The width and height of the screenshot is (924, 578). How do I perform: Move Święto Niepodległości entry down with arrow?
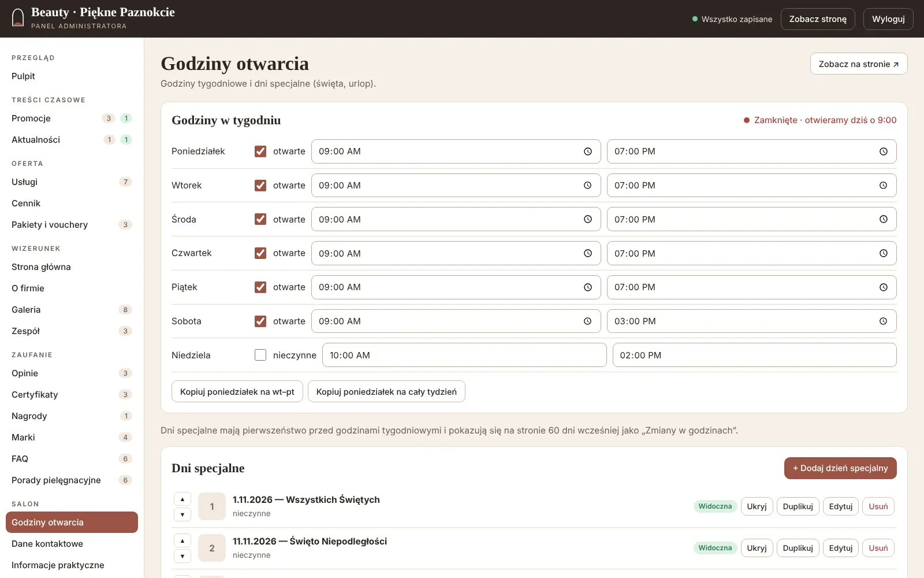point(182,556)
